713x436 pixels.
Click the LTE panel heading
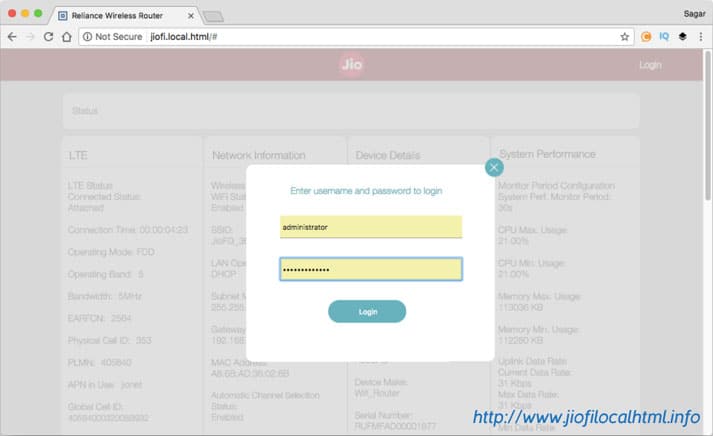[x=78, y=155]
